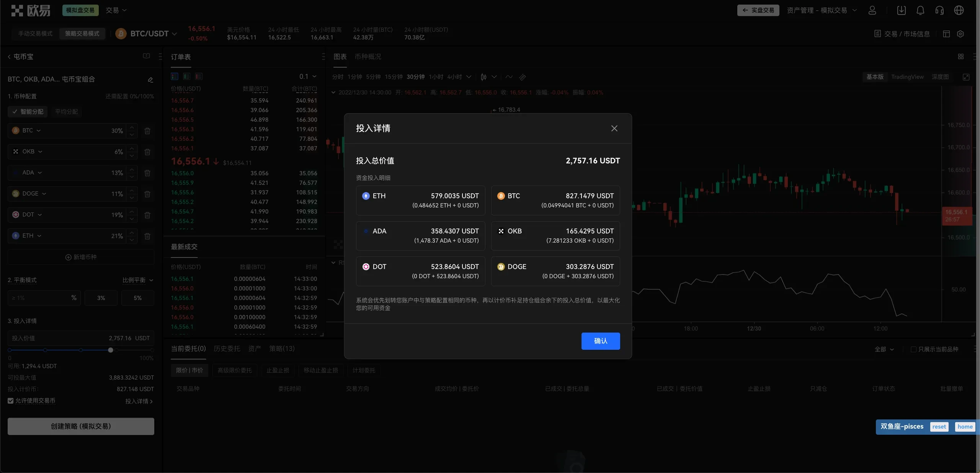Open the user profile icon
Screen dimensions: 980x473
[x=872, y=10]
